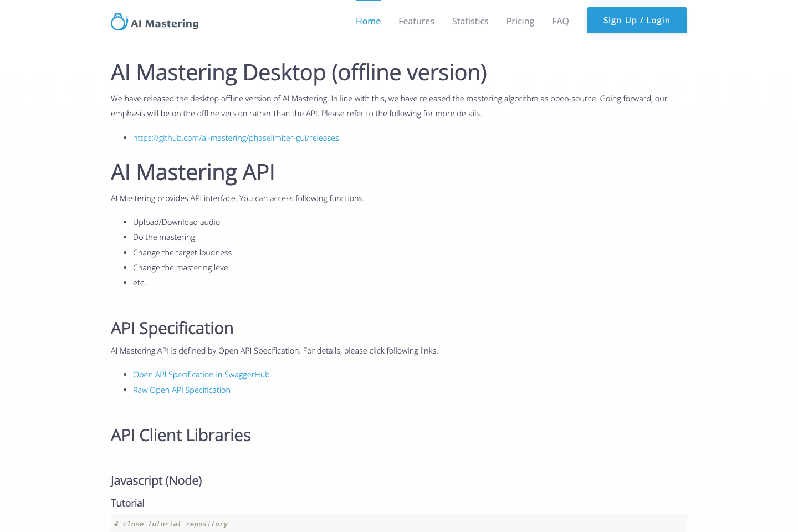Image resolution: width=798 pixels, height=532 pixels.
Task: Click the Tutorial label
Action: [127, 503]
